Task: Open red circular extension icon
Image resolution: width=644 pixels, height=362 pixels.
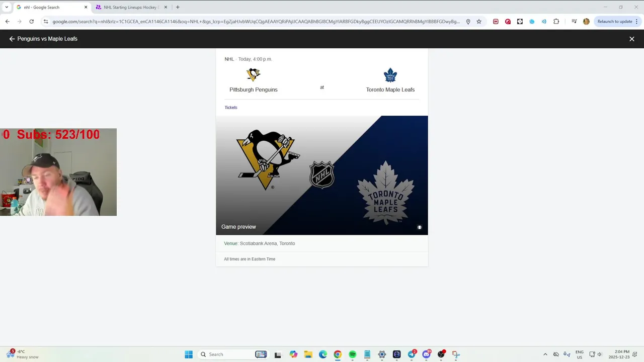Action: point(508,22)
